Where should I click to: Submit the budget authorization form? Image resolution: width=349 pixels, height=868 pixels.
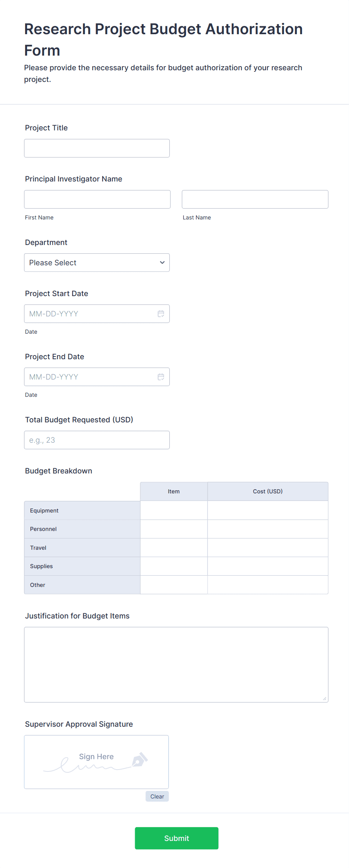coord(177,838)
